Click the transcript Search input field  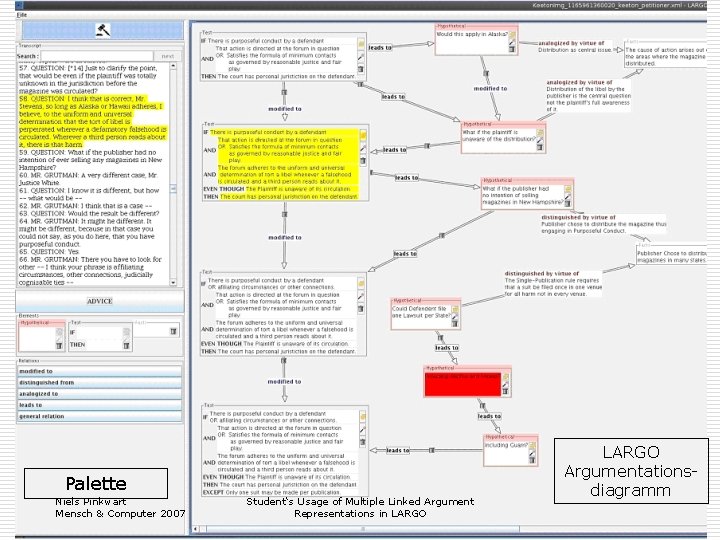pyautogui.click(x=96, y=56)
